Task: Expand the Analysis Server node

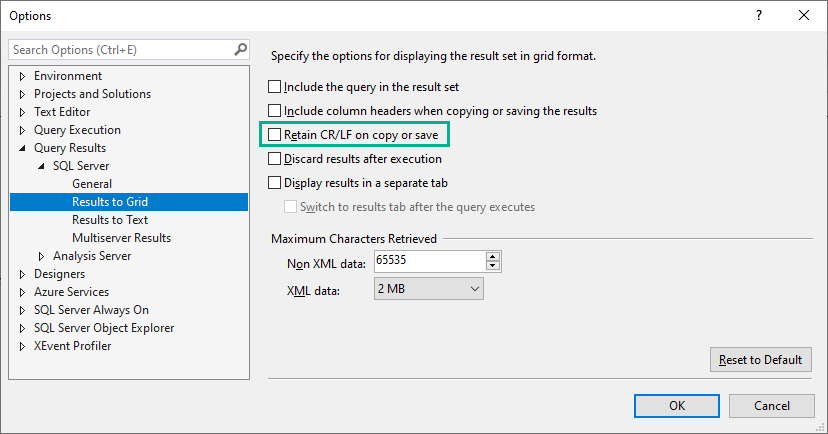Action: coord(42,256)
